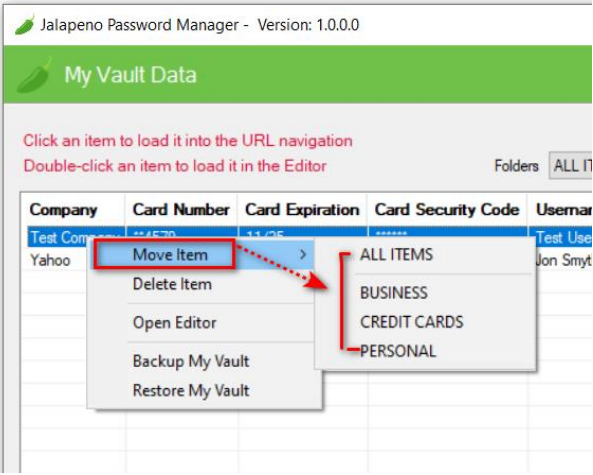The height and width of the screenshot is (475, 593).
Task: Sort by Card Number column header
Action: [182, 210]
